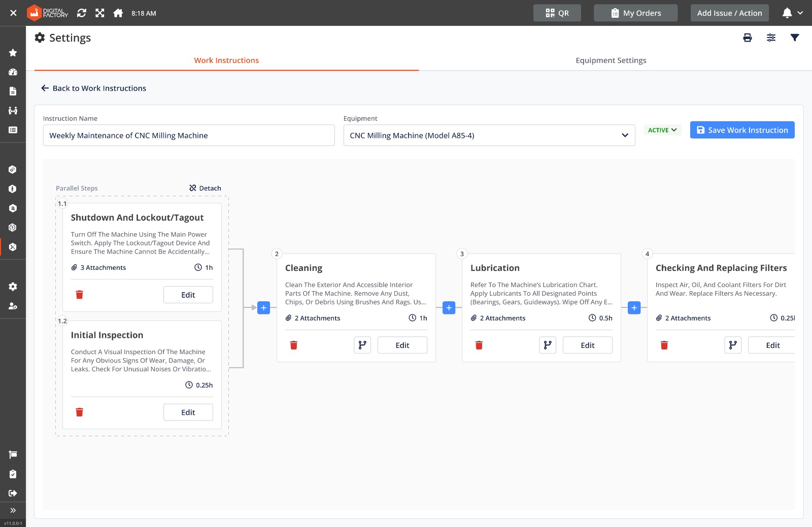Switch to Equipment Settings tab
This screenshot has width=812, height=527.
pyautogui.click(x=611, y=60)
